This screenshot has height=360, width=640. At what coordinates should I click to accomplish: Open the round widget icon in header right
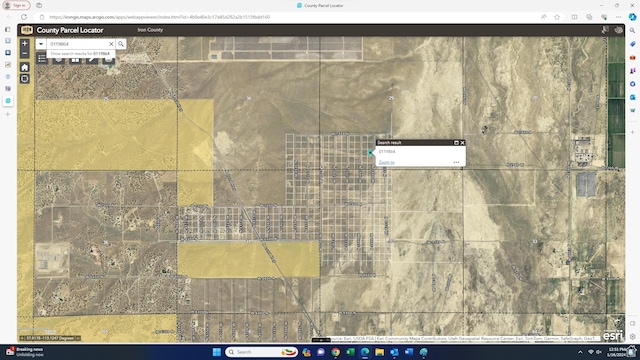[618, 30]
